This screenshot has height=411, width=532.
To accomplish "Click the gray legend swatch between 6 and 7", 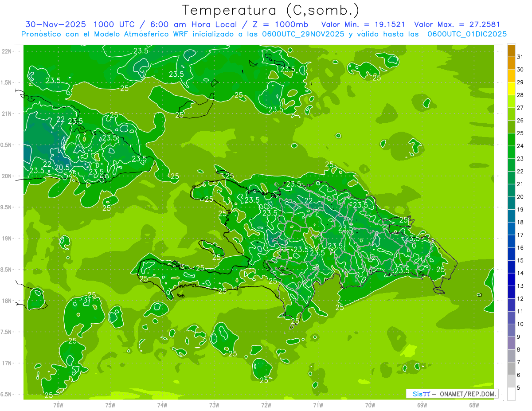I will pyautogui.click(x=511, y=369).
